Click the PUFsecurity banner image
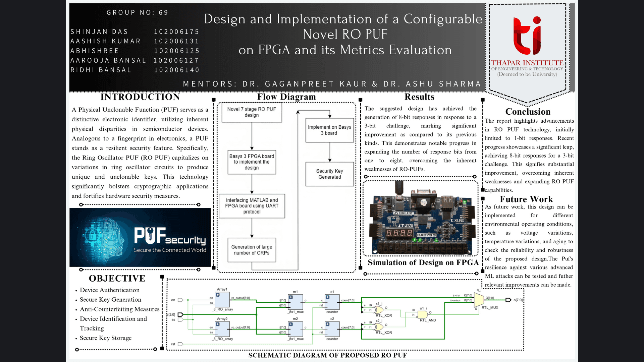Viewport: 644px width, 362px height. [x=140, y=237]
